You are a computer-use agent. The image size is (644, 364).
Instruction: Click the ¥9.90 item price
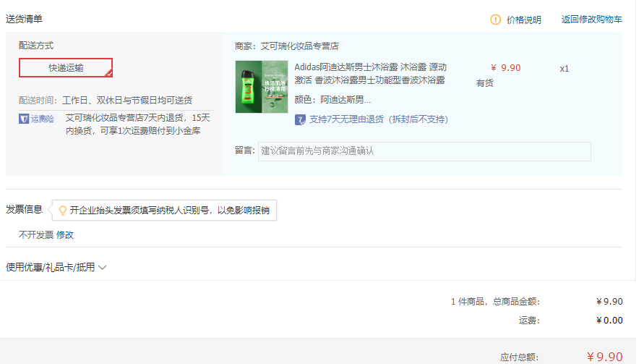[506, 68]
